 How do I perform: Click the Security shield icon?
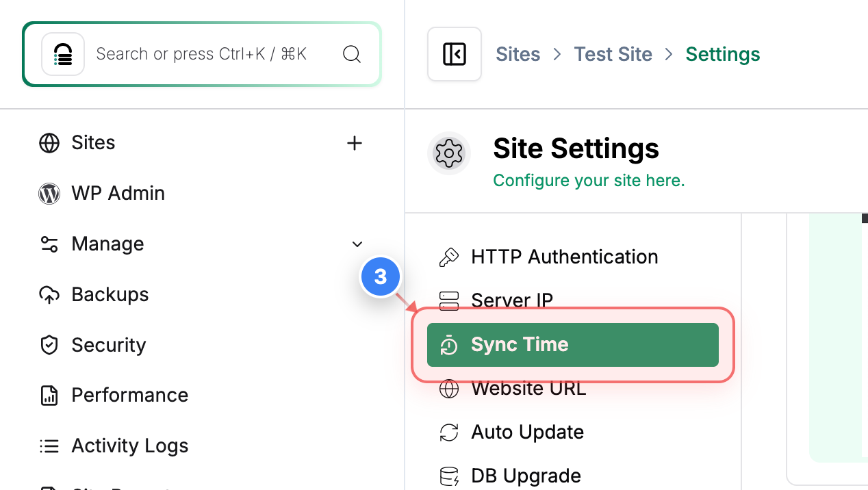click(x=49, y=345)
